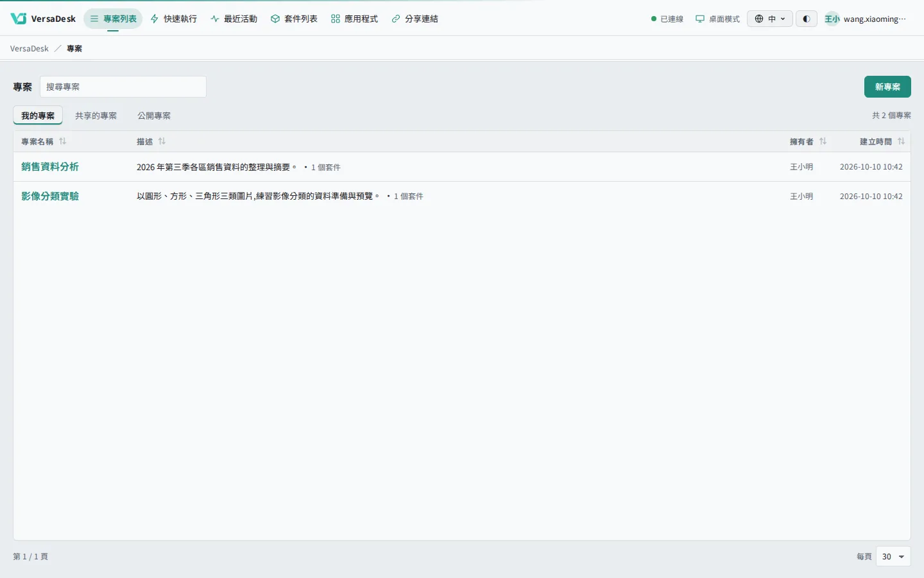924x578 pixels.
Task: Click VersaDesk breadcrumb link
Action: click(29, 48)
